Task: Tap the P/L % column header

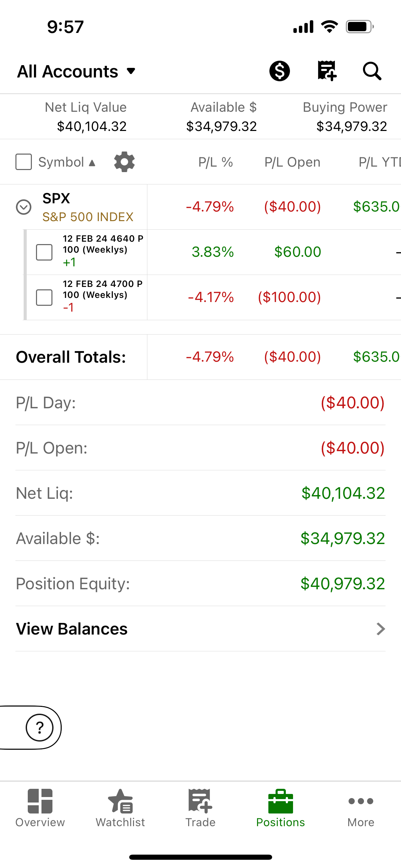Action: [216, 162]
